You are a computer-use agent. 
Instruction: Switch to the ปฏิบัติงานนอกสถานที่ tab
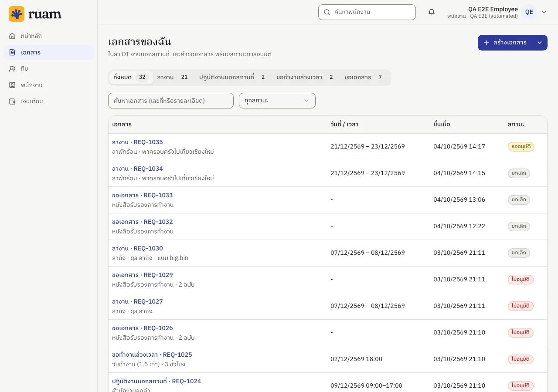233,78
